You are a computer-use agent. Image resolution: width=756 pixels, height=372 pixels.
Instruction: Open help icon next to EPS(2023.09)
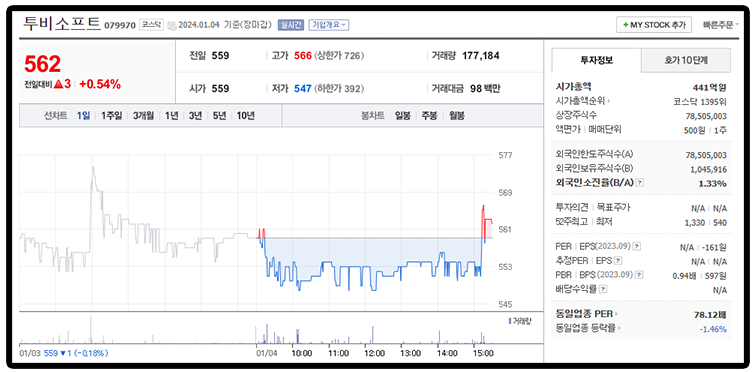pos(637,246)
